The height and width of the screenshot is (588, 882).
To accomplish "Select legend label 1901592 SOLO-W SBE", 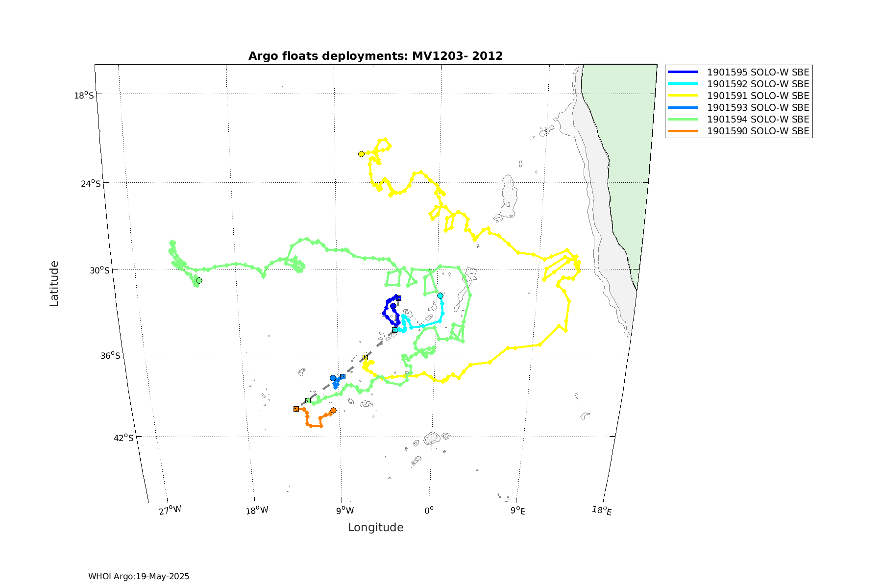I will (x=758, y=84).
